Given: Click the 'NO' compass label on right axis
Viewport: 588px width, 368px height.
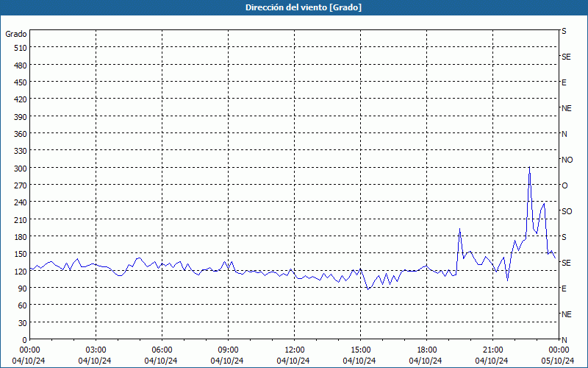Looking at the screenshot, I should 567,160.
